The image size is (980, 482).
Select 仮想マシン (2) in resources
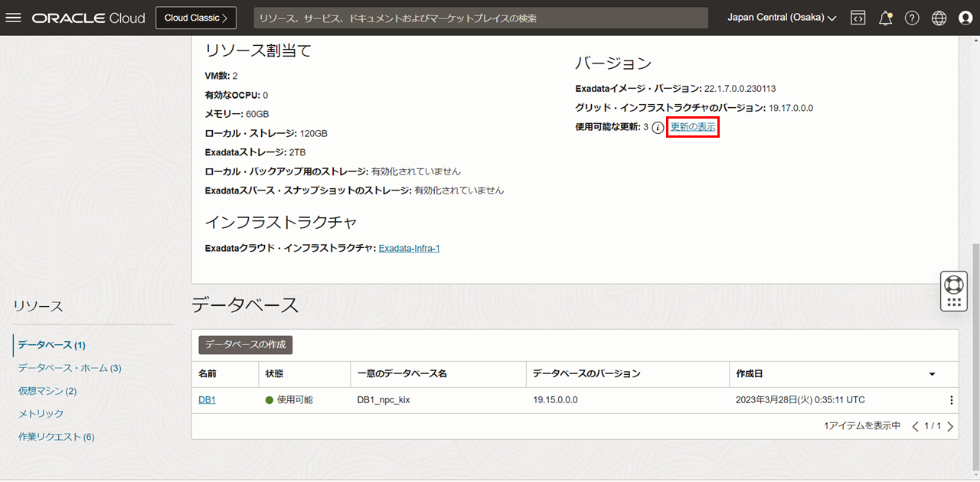(x=47, y=391)
